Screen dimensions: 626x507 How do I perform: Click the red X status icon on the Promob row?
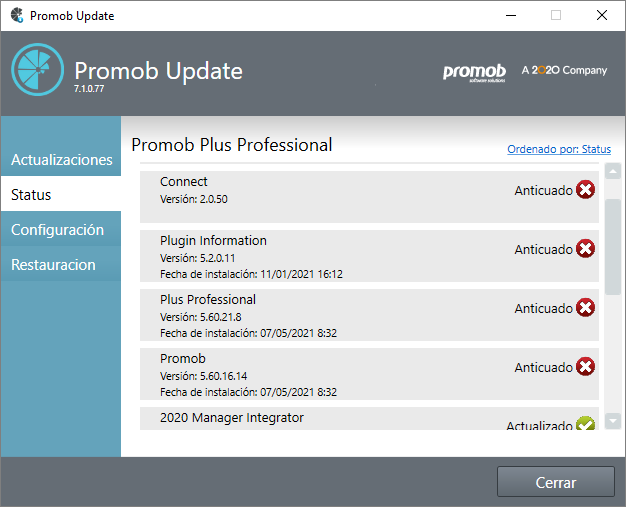(585, 367)
